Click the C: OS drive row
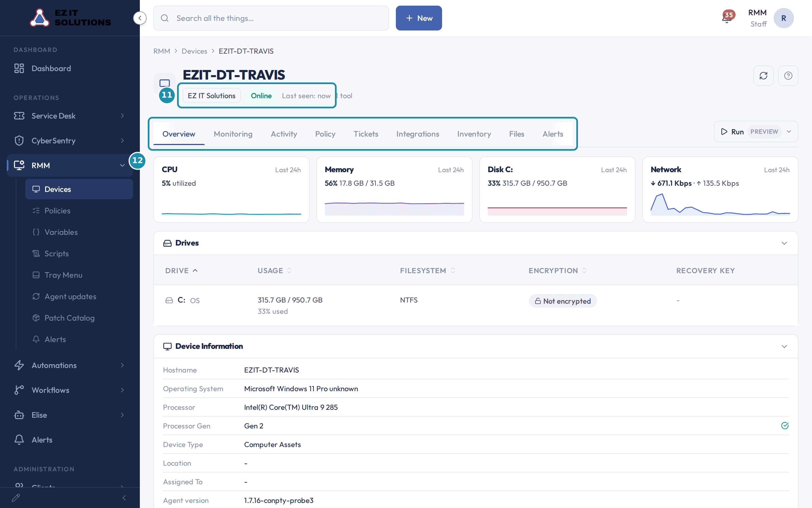Screen dimensions: 812x508 pyautogui.click(x=476, y=305)
